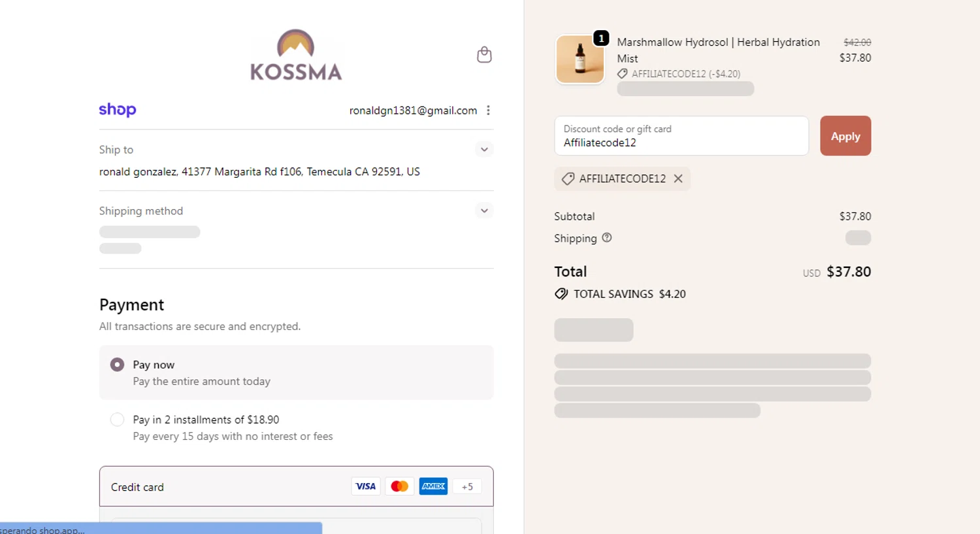Viewport: 980px width, 534px height.
Task: Click the Total Savings tag icon
Action: coord(561,294)
